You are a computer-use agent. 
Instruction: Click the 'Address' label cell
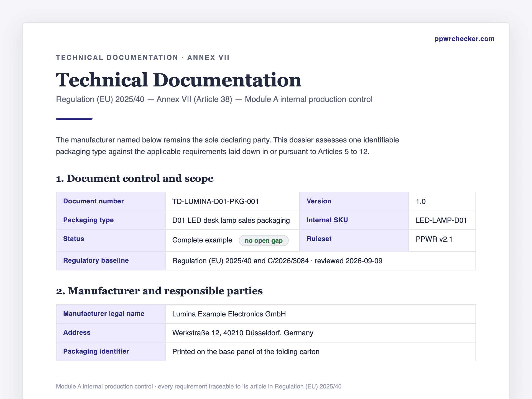pos(111,333)
